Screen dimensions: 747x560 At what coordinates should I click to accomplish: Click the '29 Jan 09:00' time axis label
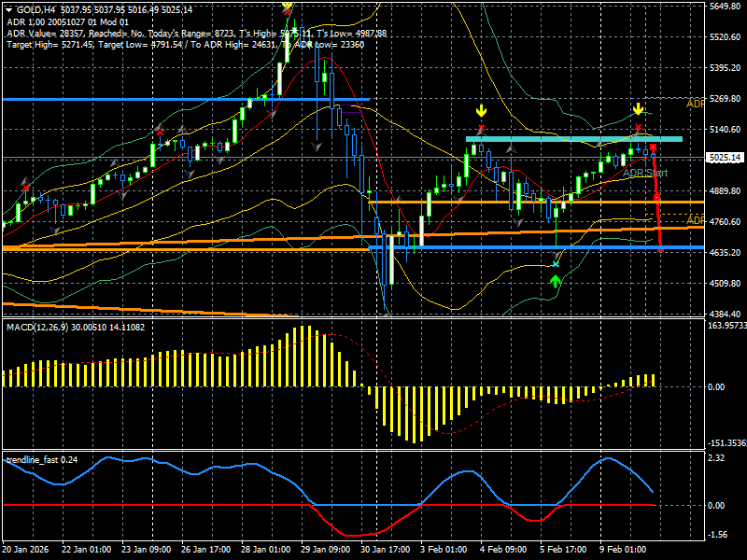[x=325, y=550]
